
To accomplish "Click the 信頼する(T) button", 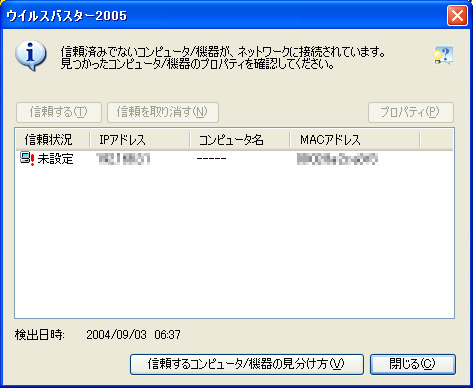I will pos(59,112).
